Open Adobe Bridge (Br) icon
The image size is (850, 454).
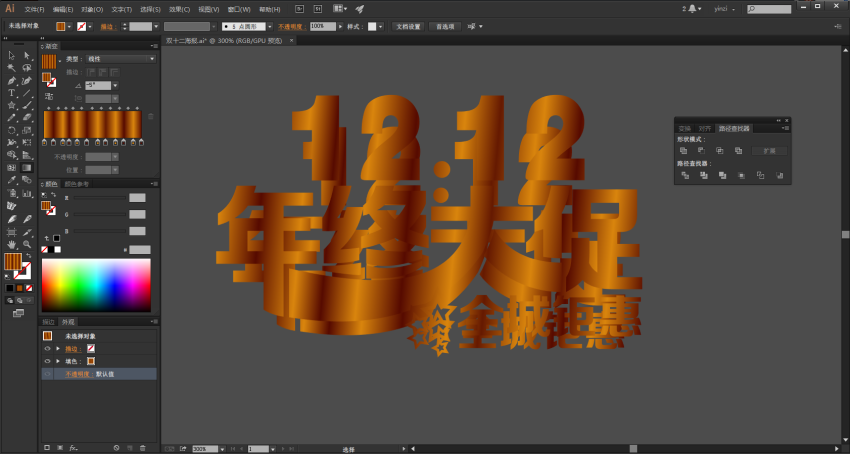click(x=300, y=9)
